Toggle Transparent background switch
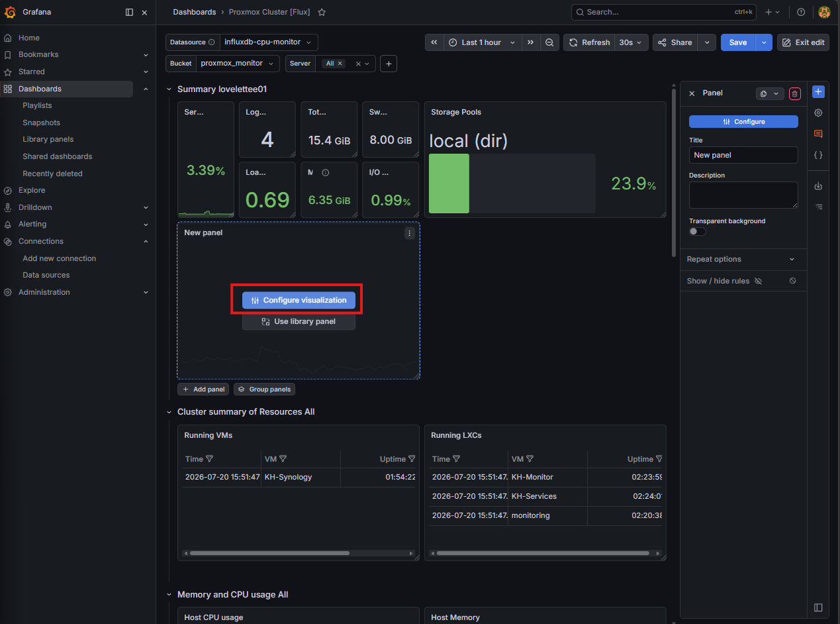The width and height of the screenshot is (840, 624). point(697,231)
